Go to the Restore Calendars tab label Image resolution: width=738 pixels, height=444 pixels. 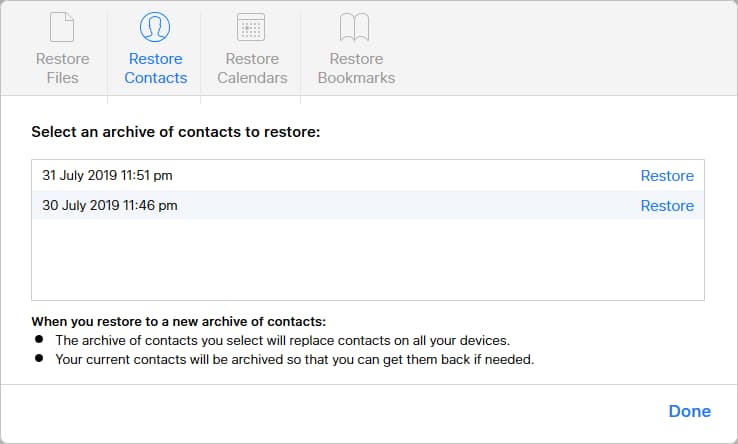[x=252, y=68]
